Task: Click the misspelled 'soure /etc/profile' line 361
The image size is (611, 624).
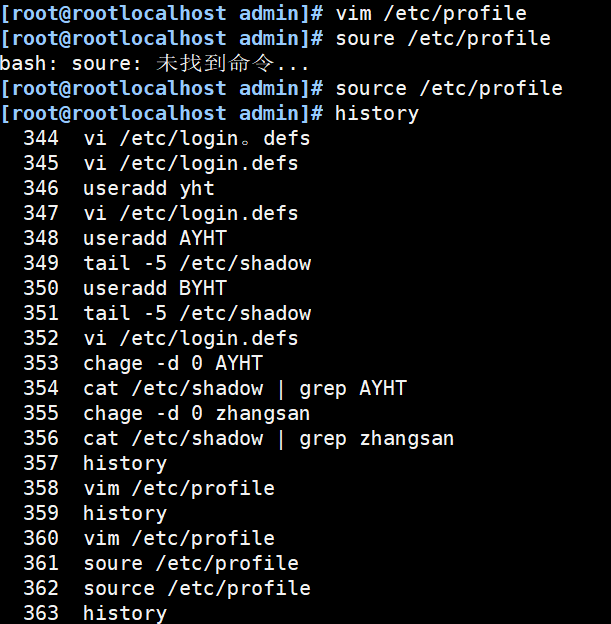Action: tap(161, 564)
